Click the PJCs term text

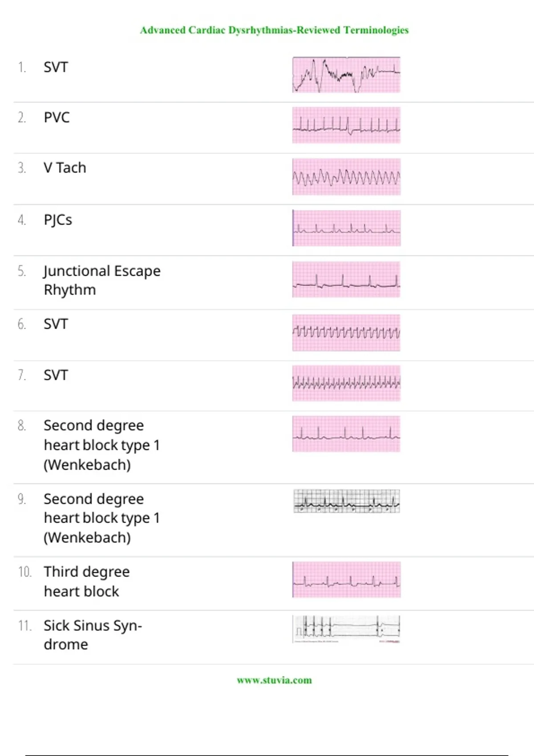[58, 220]
